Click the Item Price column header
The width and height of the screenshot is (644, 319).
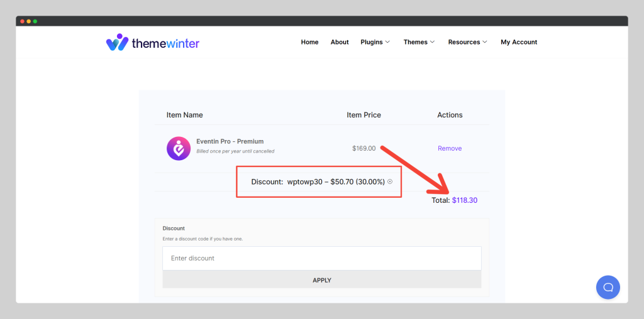click(x=364, y=115)
